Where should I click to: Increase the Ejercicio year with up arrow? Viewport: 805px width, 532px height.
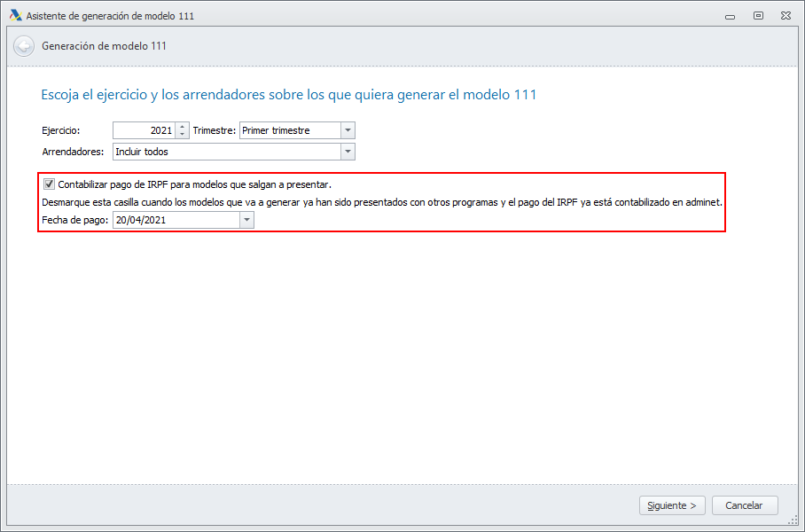[182, 127]
